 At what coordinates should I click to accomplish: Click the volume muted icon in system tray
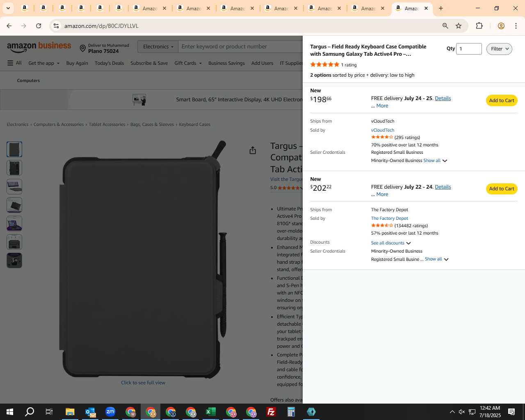pos(462,412)
